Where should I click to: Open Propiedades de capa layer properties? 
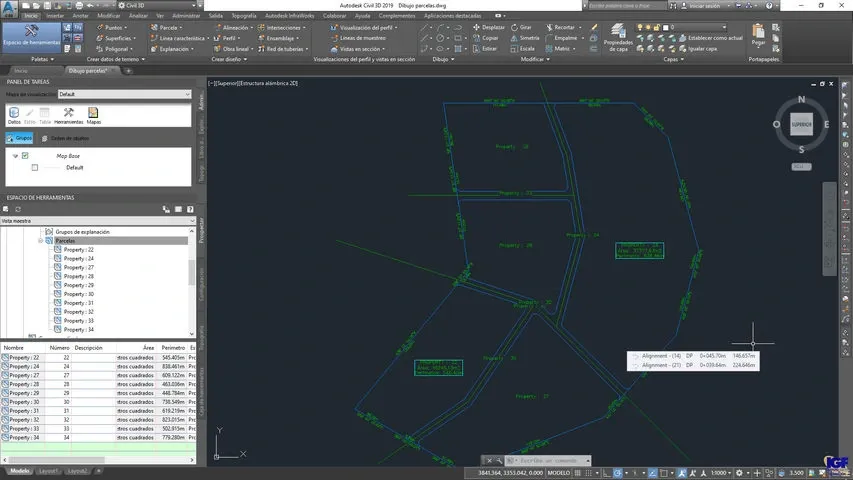click(618, 38)
